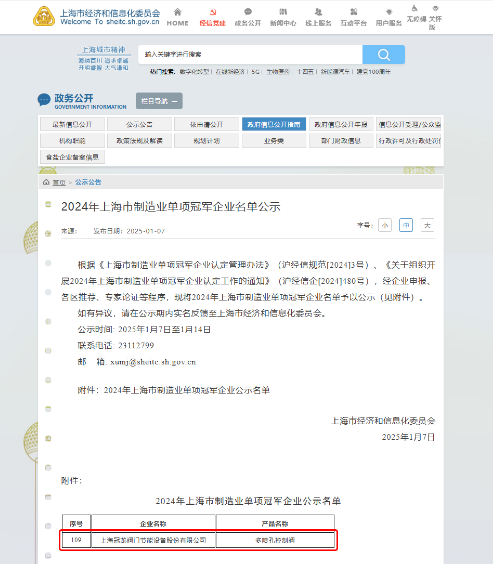Open 新闻中心 news center in top navigation
The width and height of the screenshot is (493, 564).
(283, 17)
